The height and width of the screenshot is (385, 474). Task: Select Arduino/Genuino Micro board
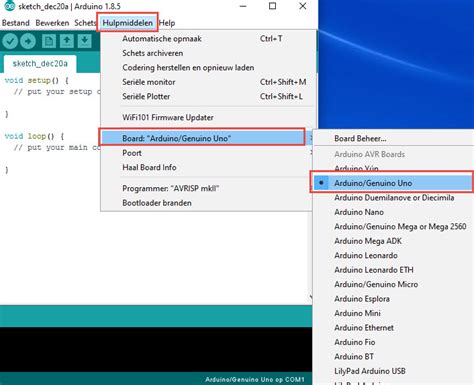[x=393, y=284]
